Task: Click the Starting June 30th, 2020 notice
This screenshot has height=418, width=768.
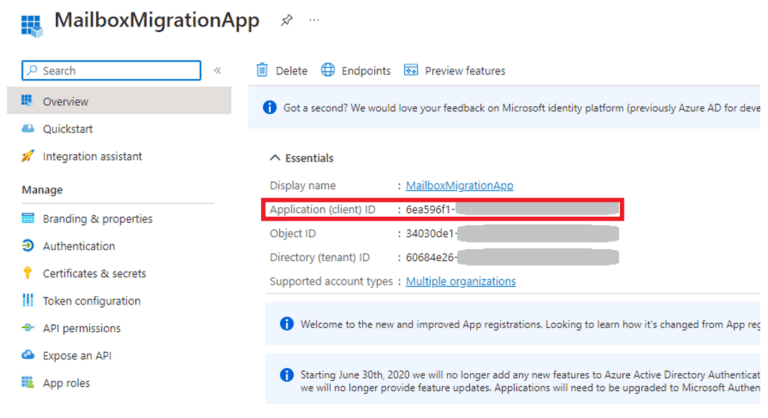Action: 530,381
